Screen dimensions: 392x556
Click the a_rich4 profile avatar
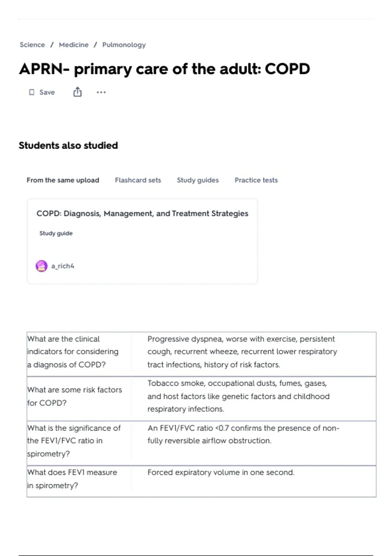coord(41,266)
